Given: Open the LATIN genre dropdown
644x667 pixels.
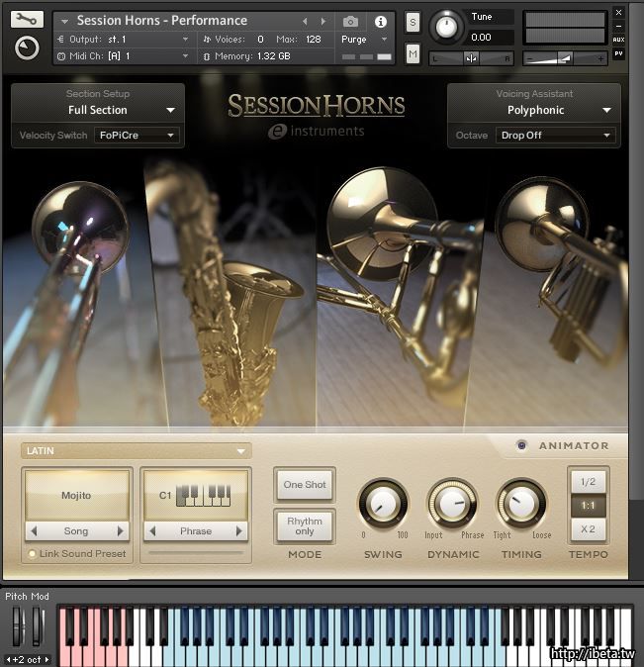Looking at the screenshot, I should (136, 451).
